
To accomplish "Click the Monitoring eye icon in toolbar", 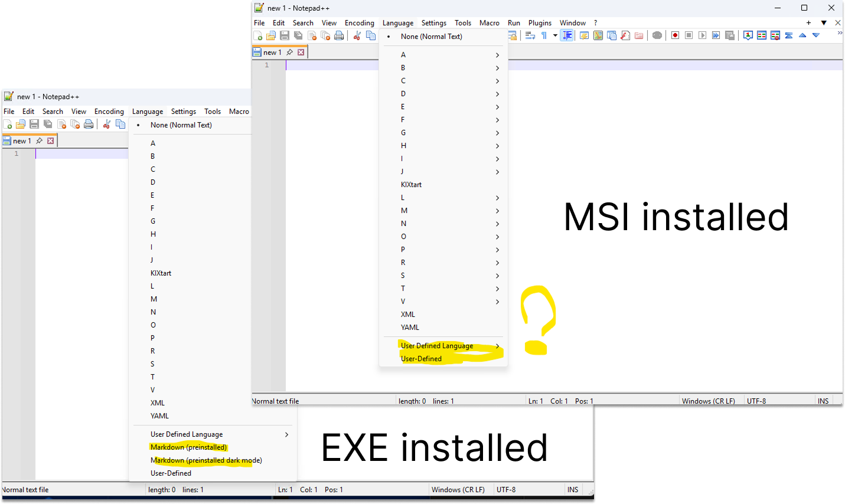I will 657,35.
